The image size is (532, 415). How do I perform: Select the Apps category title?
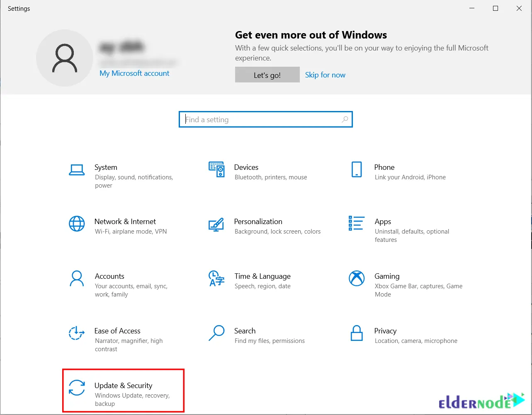pyautogui.click(x=383, y=222)
